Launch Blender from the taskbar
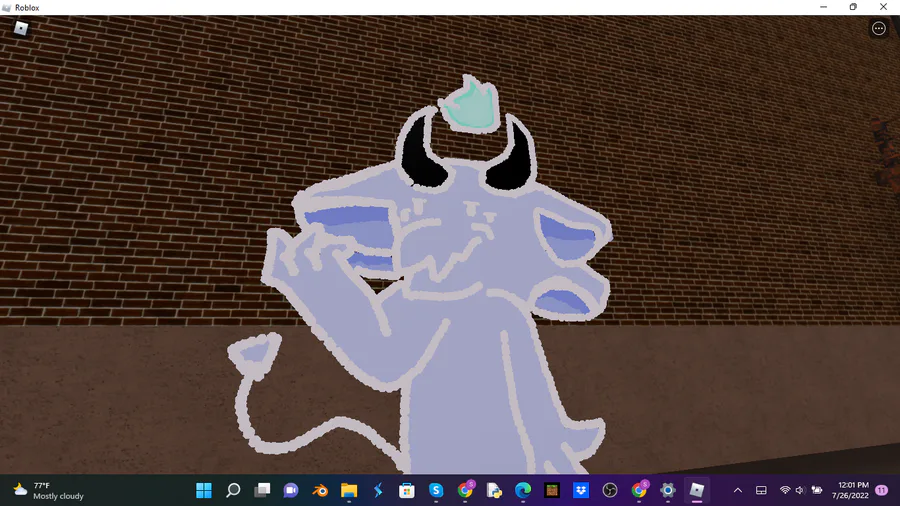Screen dimensions: 900x506 click(320, 491)
